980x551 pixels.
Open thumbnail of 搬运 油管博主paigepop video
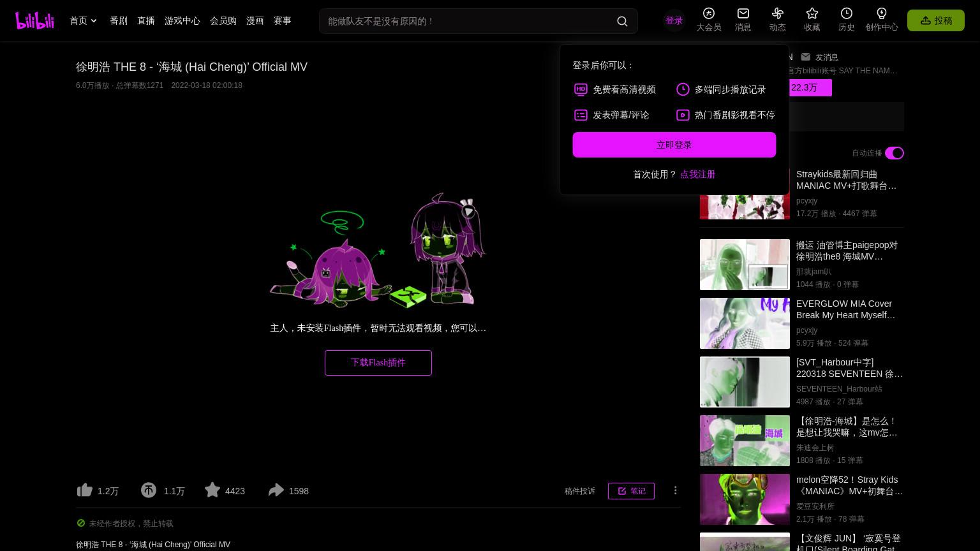[745, 265]
